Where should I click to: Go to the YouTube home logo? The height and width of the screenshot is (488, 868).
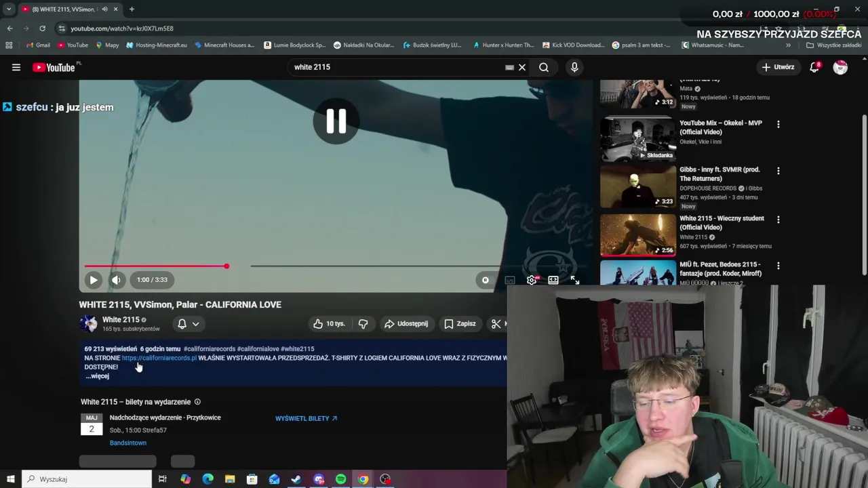pyautogui.click(x=54, y=67)
